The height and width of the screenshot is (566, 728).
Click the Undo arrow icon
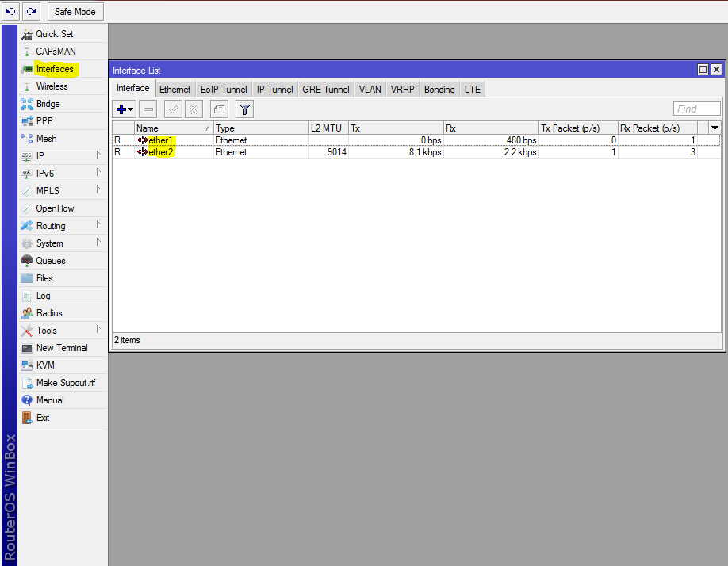pyautogui.click(x=10, y=12)
